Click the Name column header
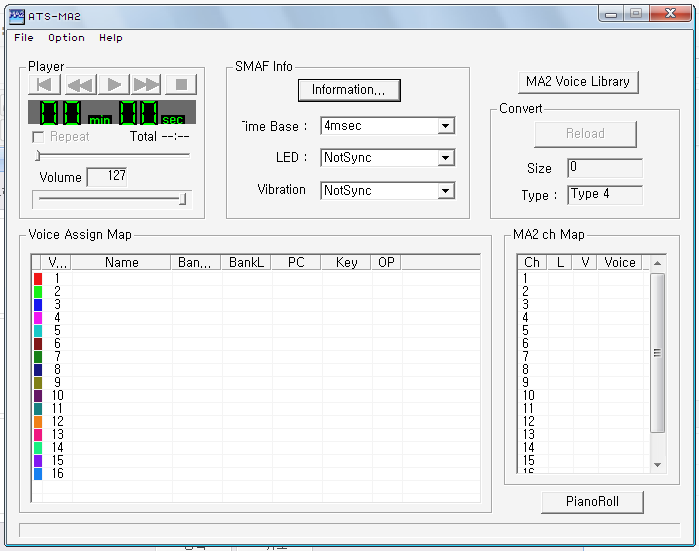This screenshot has width=699, height=551. (121, 262)
